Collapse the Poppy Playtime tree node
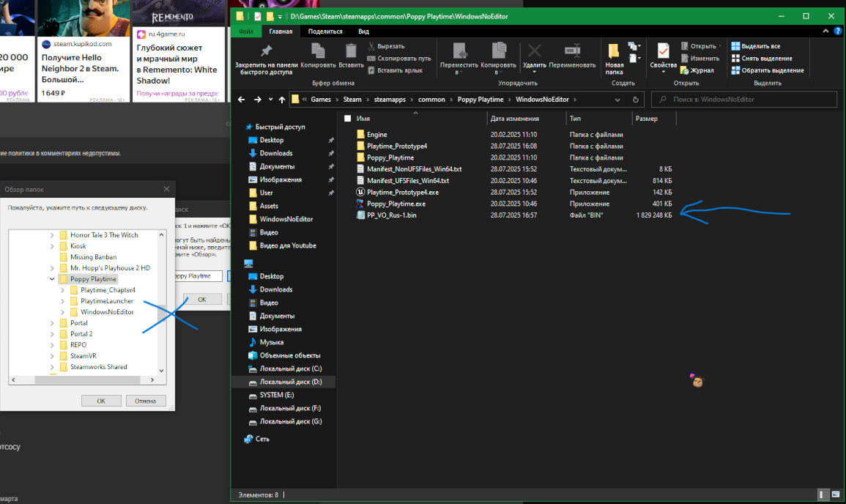The image size is (846, 504). [51, 279]
